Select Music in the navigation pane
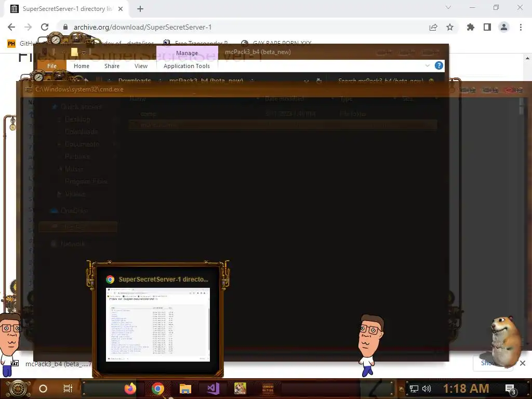The height and width of the screenshot is (399, 532). tap(74, 169)
